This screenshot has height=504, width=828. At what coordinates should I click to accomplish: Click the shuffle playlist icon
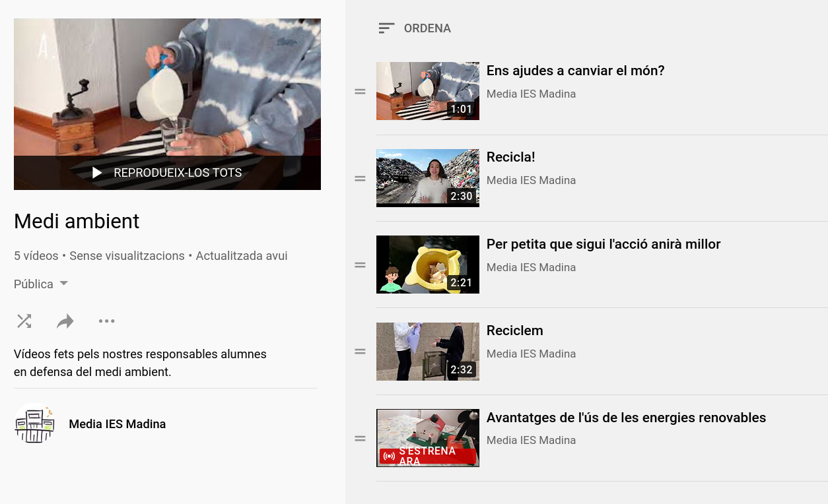click(x=24, y=321)
